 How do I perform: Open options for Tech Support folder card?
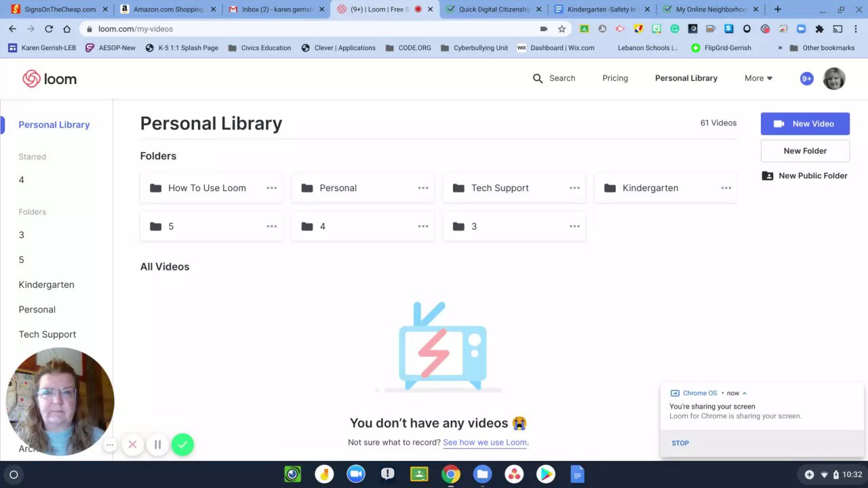point(574,188)
